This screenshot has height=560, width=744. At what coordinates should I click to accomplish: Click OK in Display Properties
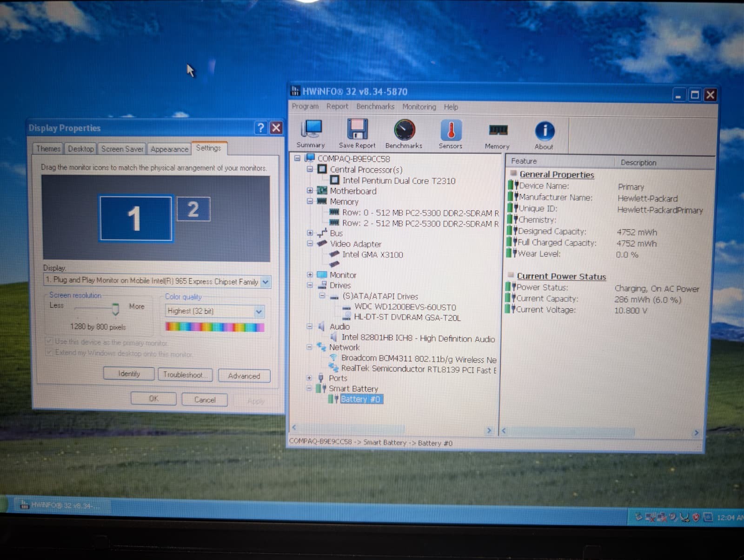coord(153,399)
